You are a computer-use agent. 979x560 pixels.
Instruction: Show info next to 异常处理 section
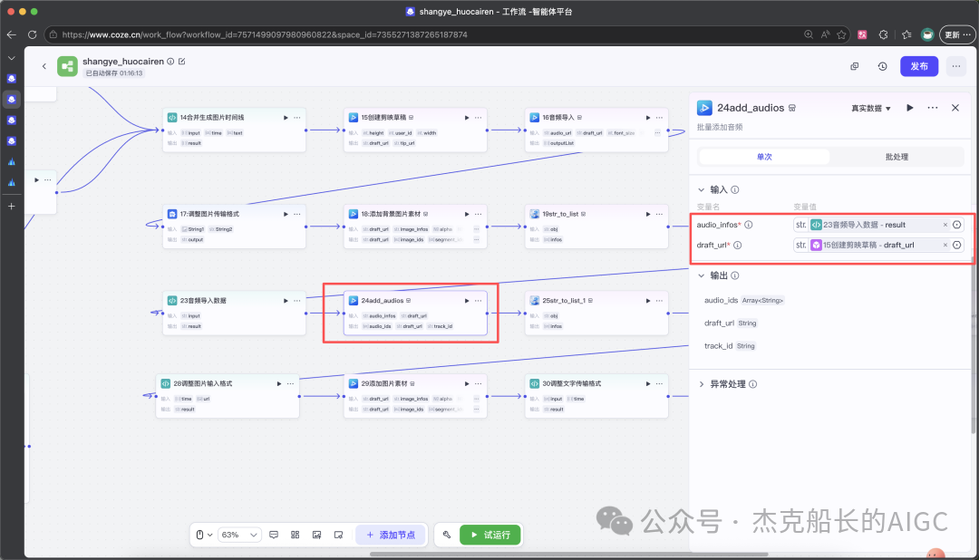tap(753, 384)
